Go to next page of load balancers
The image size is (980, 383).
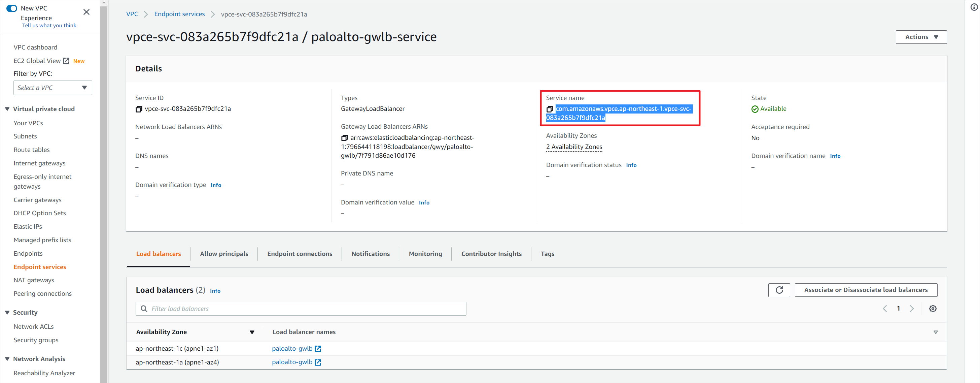point(912,309)
